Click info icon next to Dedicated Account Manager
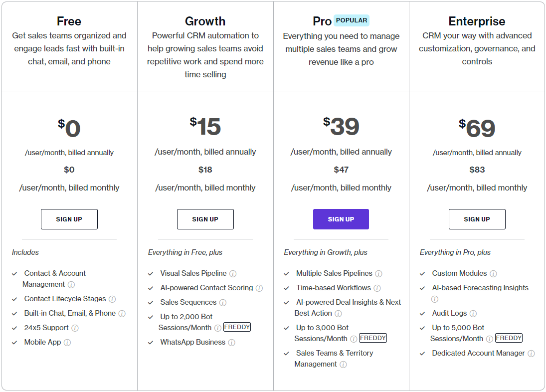Screen dimensions: 546x392 pos(531,354)
